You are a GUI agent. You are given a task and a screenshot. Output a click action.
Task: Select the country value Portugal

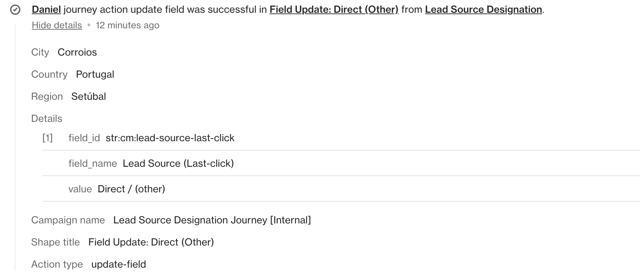pyautogui.click(x=95, y=74)
